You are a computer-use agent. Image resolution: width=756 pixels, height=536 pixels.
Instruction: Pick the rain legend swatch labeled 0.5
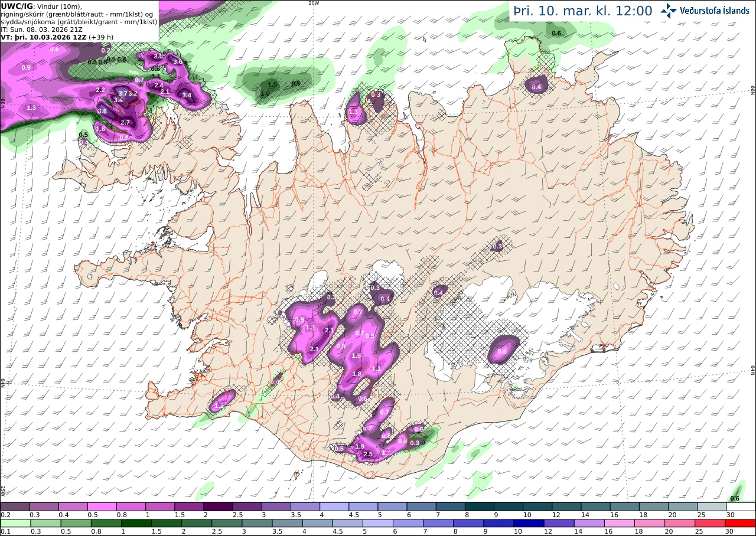pos(76,523)
